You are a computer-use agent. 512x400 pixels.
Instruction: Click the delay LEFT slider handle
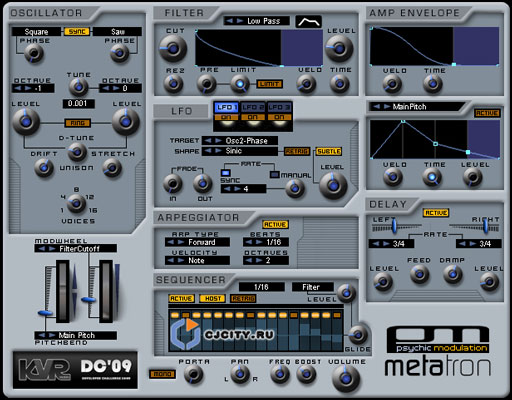[394, 225]
